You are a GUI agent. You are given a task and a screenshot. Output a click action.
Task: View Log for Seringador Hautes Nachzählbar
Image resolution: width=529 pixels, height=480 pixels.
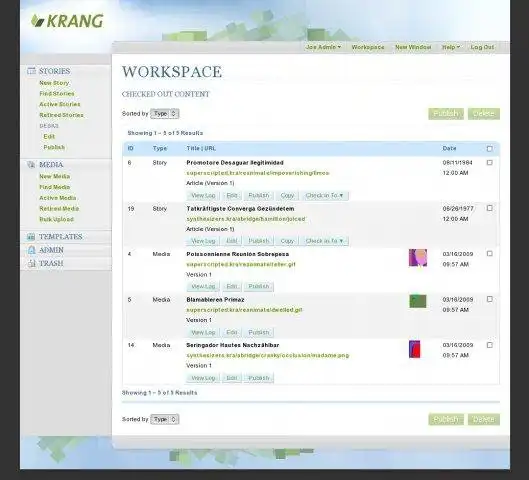click(x=203, y=378)
